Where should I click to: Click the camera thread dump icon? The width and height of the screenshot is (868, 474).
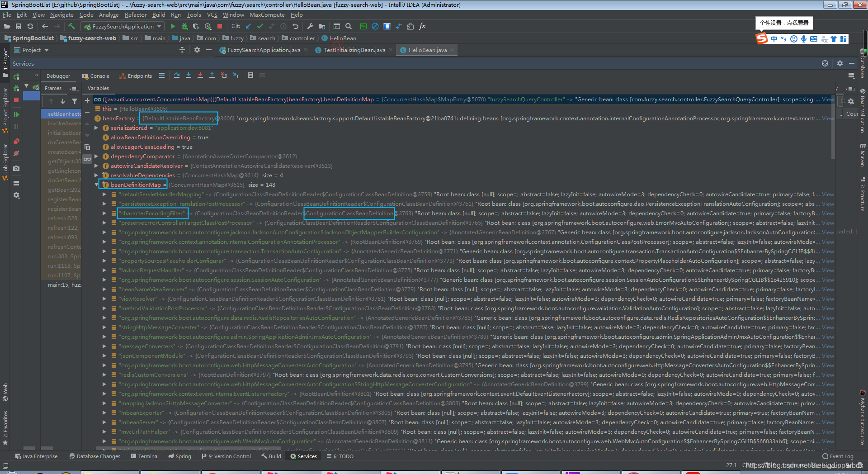coord(16,168)
